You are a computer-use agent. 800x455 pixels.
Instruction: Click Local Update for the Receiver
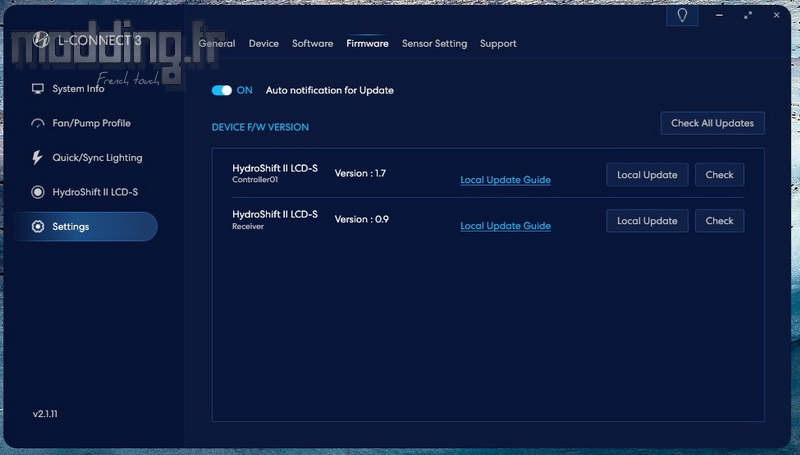tap(647, 221)
